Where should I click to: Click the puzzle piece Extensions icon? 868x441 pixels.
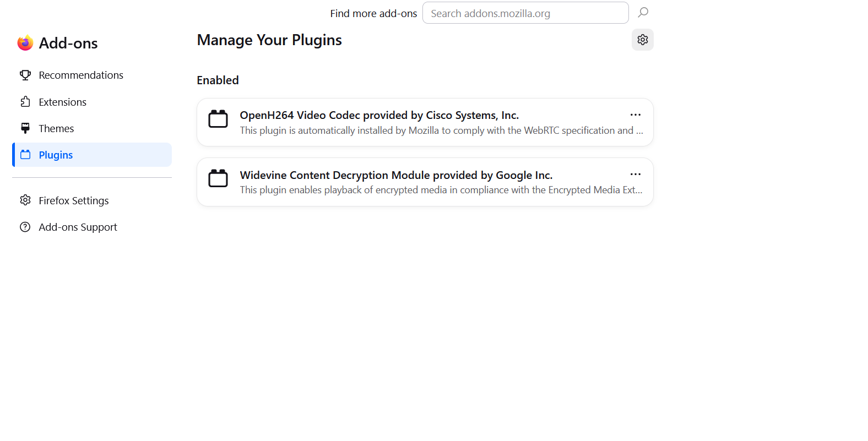pyautogui.click(x=25, y=102)
